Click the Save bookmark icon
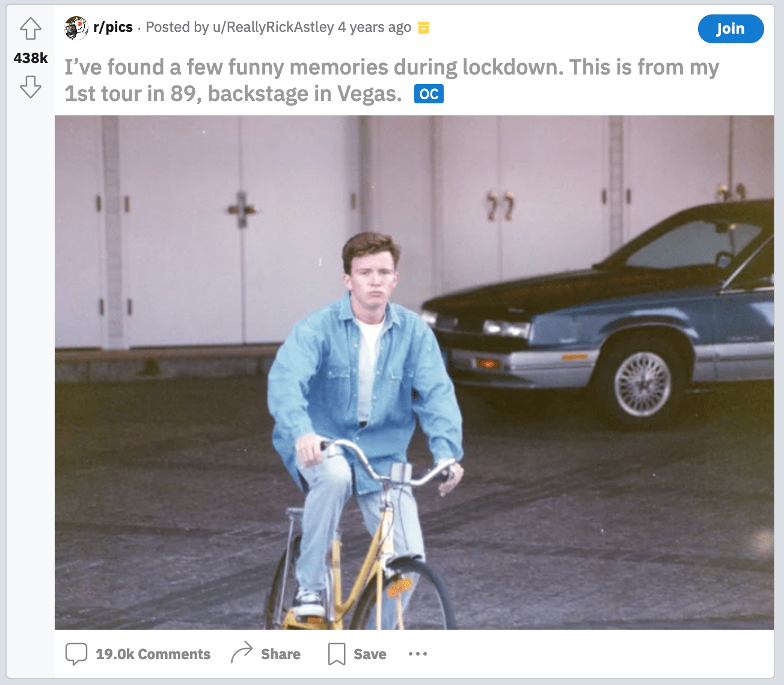The height and width of the screenshot is (685, 784). [x=337, y=654]
